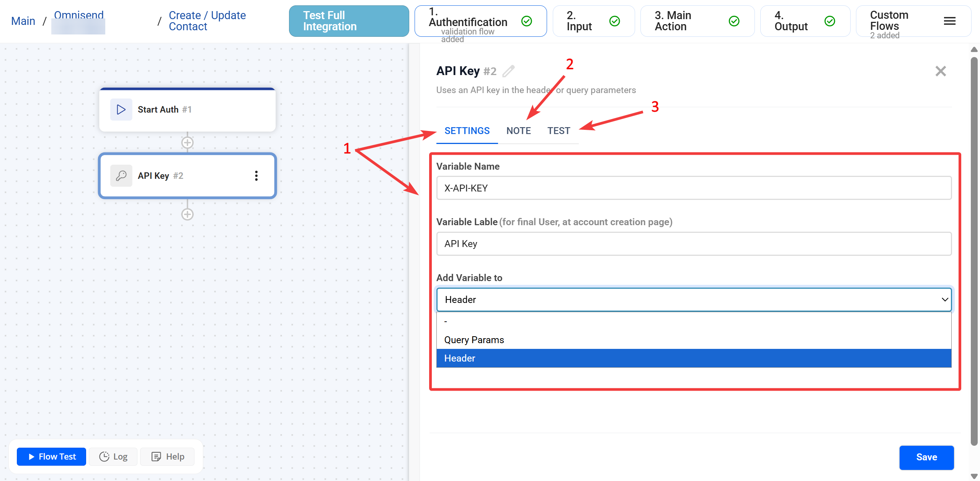Click the green checkmark on Authentification step
Image resolution: width=980 pixels, height=481 pixels.
[x=527, y=21]
